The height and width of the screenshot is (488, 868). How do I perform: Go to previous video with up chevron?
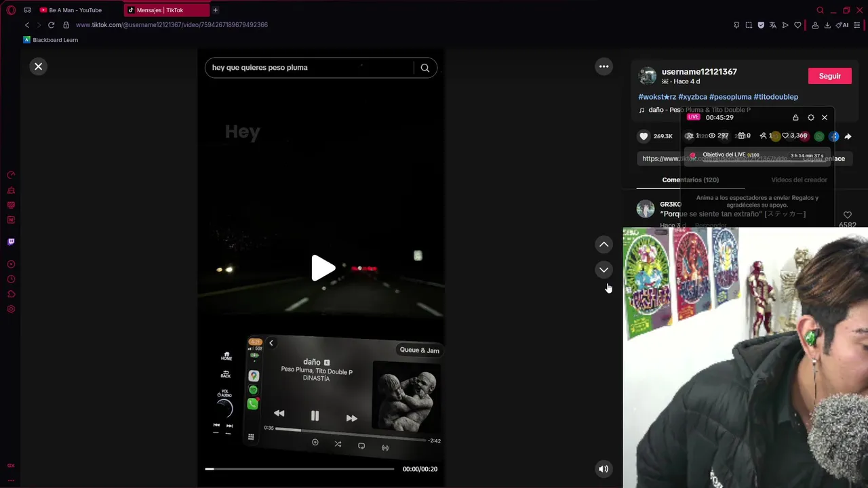pyautogui.click(x=604, y=244)
